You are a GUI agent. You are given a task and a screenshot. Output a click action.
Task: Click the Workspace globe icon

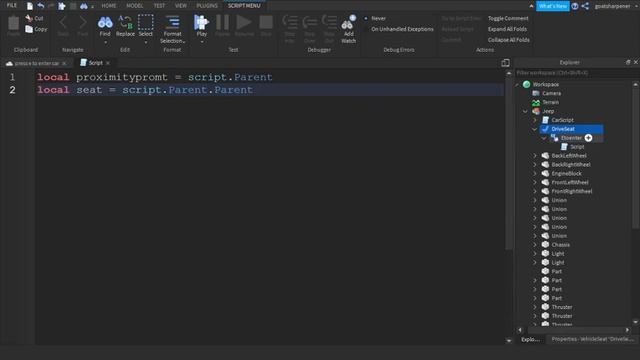pyautogui.click(x=527, y=84)
